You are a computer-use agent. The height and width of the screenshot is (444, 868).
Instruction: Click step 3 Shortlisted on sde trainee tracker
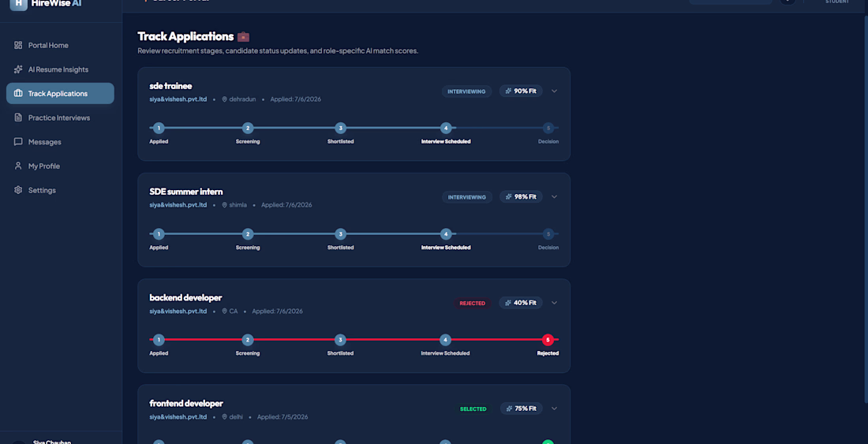tap(340, 129)
